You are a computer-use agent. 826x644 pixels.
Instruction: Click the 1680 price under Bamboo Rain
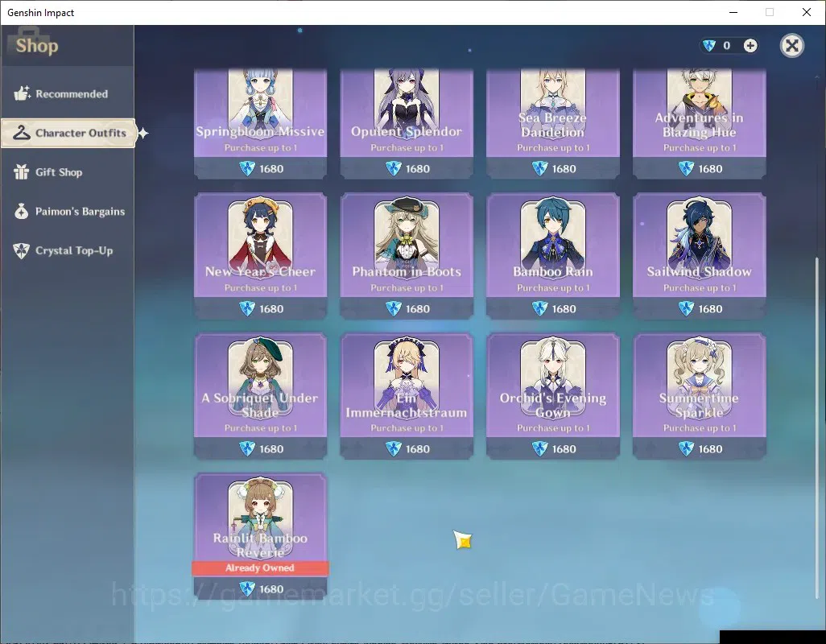point(564,309)
